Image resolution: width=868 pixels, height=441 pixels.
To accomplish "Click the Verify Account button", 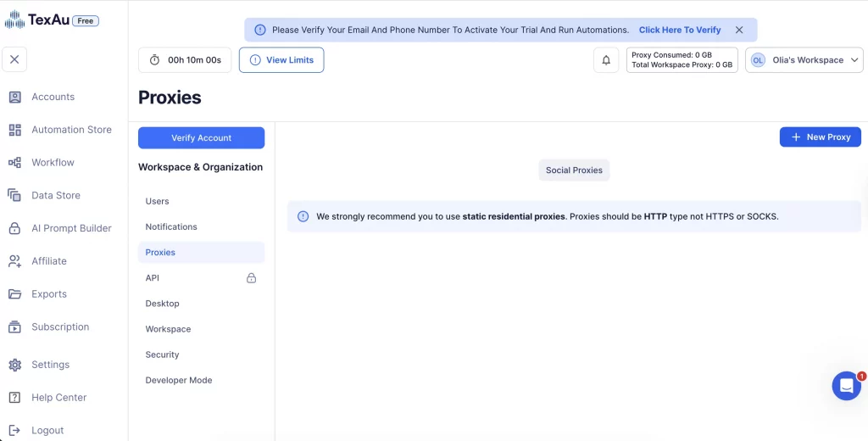I will [x=201, y=138].
